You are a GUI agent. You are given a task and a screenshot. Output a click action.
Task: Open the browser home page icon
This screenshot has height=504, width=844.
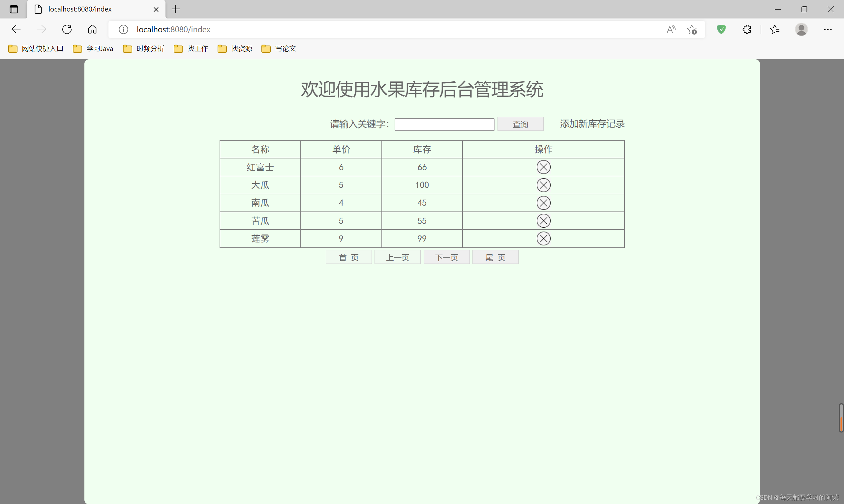coord(92,29)
